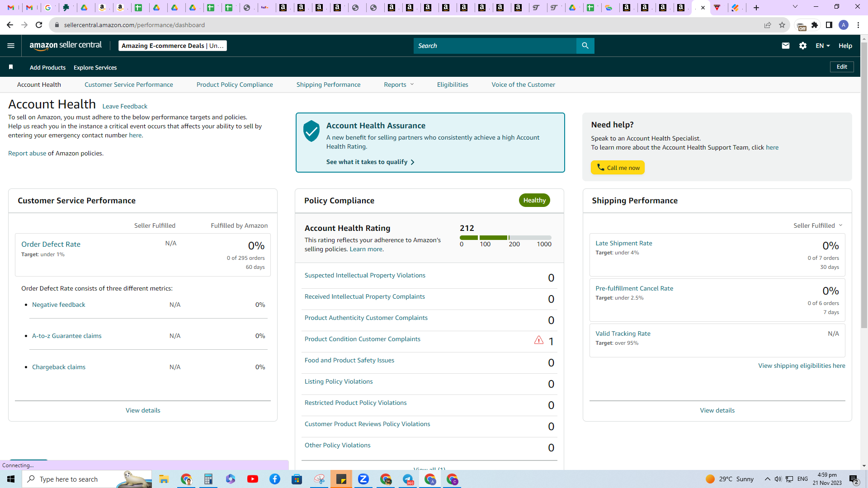Click the Call me now button
The height and width of the screenshot is (488, 868).
(x=618, y=168)
